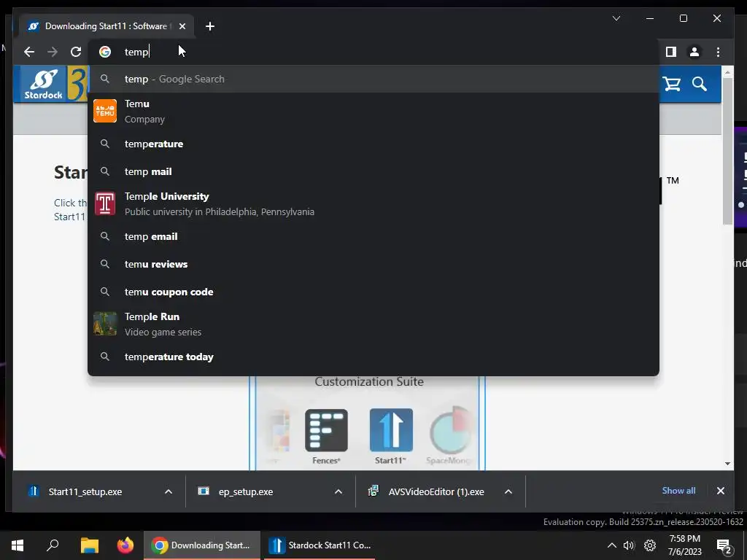Reload the page with the refresh icon
The image size is (747, 560).
pyautogui.click(x=76, y=52)
